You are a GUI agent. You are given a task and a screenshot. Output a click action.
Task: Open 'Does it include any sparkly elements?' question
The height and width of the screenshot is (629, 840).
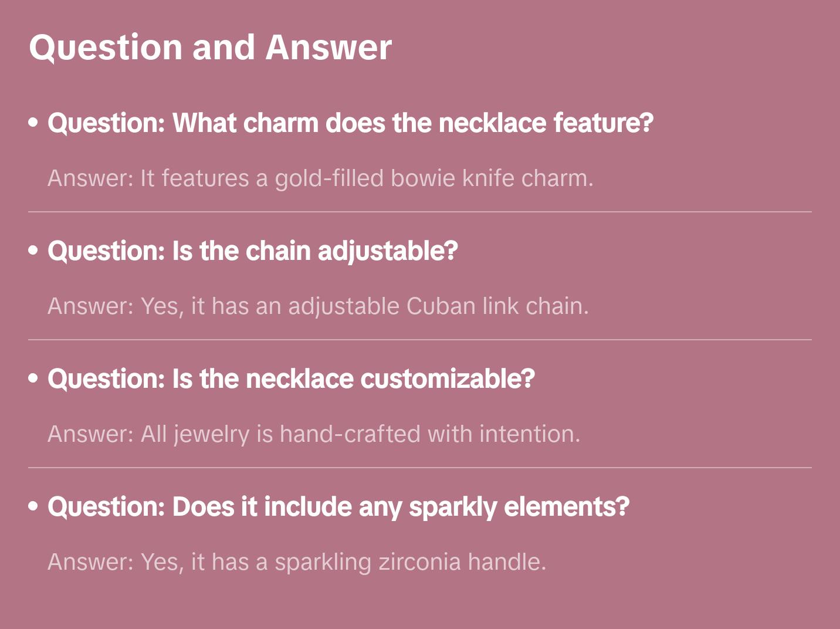tap(338, 507)
